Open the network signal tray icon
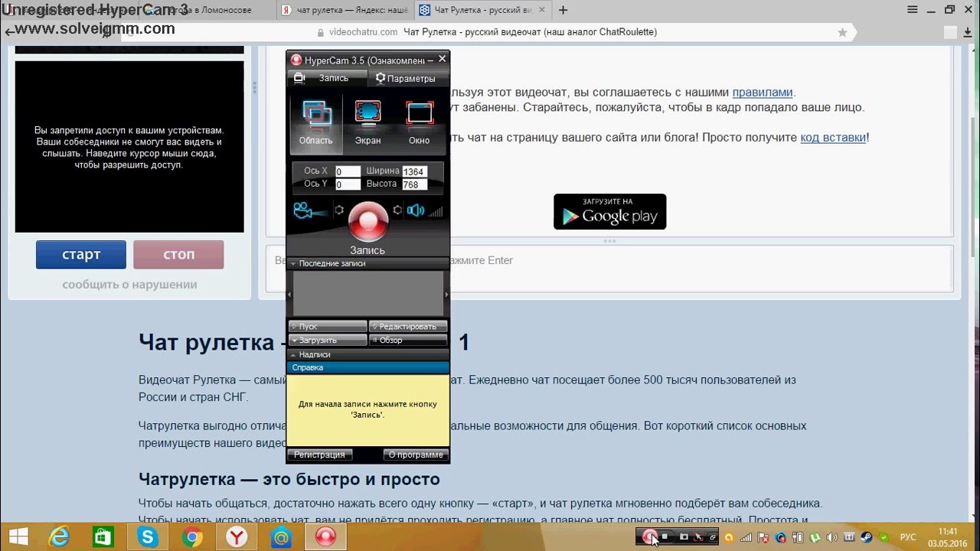The width and height of the screenshot is (980, 551). point(746,538)
